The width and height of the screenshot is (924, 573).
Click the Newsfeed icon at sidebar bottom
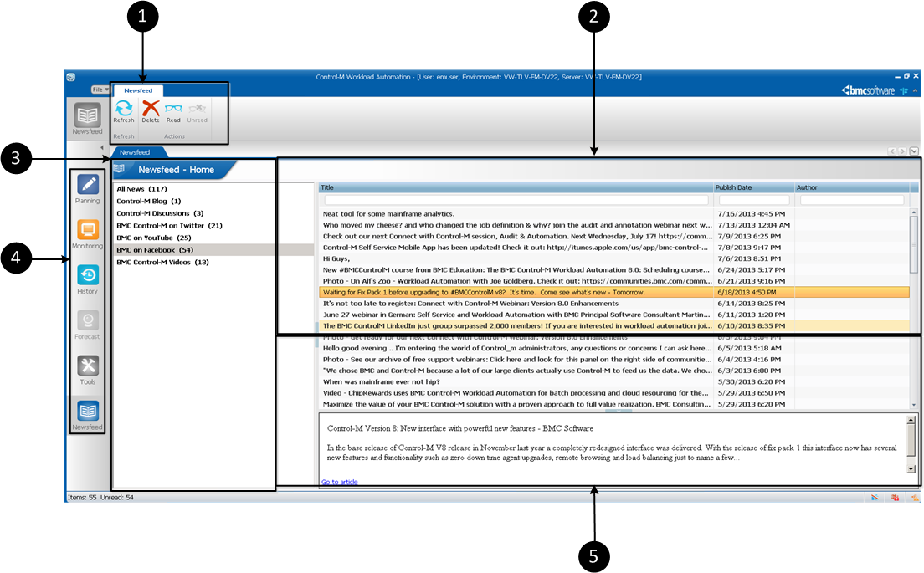click(88, 412)
